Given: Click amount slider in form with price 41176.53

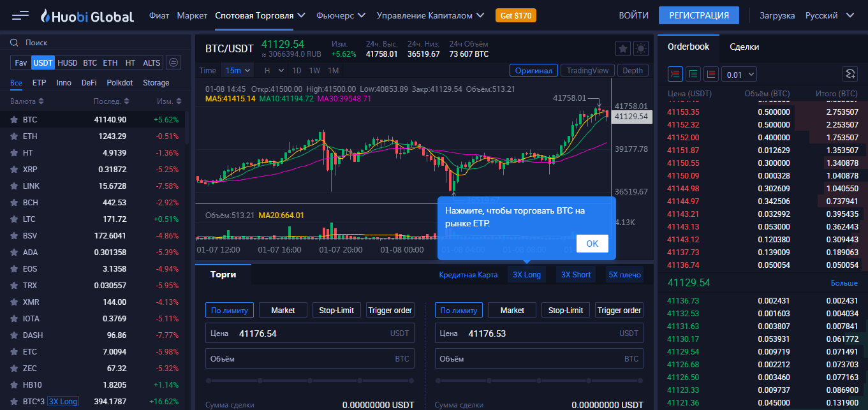Looking at the screenshot, I should point(540,381).
